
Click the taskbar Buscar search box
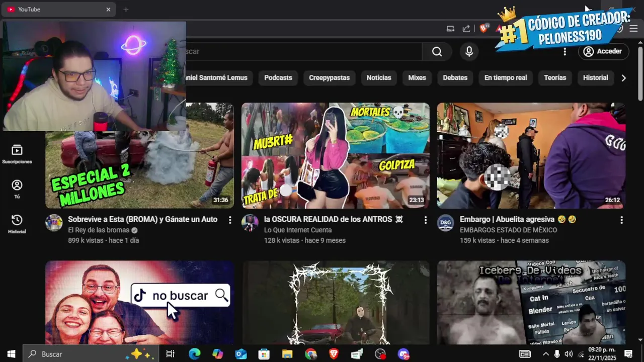pos(91,354)
